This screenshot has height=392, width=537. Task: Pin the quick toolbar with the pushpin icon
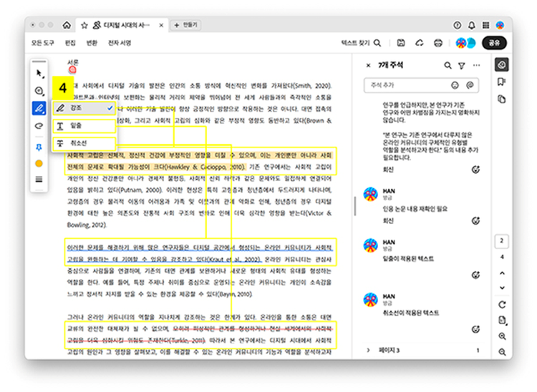[39, 147]
